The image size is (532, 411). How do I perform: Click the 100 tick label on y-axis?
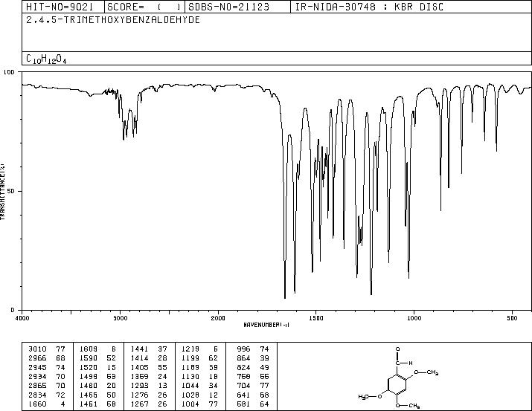point(9,72)
